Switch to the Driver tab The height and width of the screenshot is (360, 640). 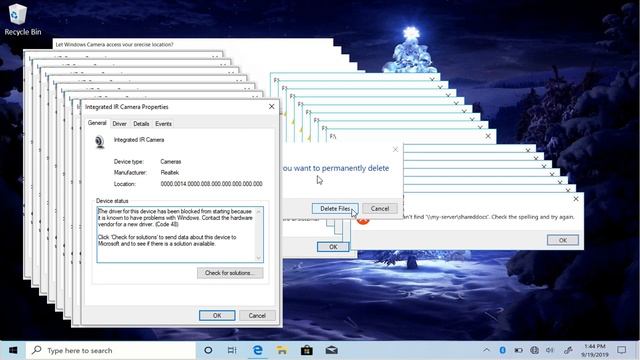(120, 124)
